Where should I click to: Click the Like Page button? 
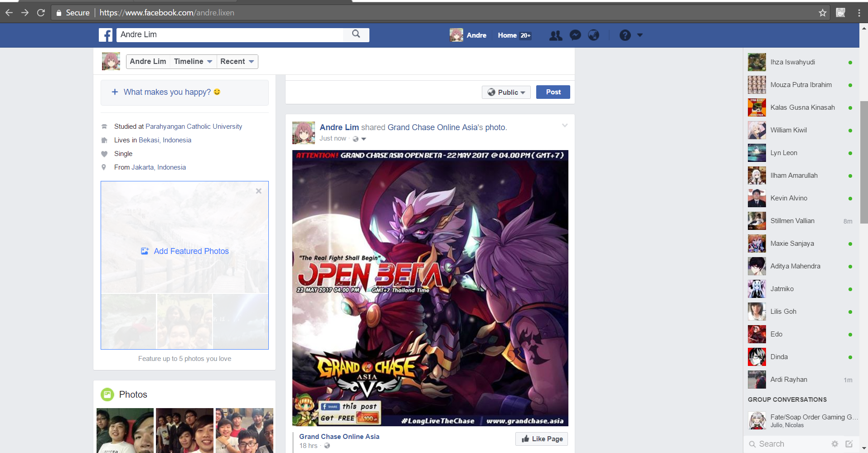(542, 439)
